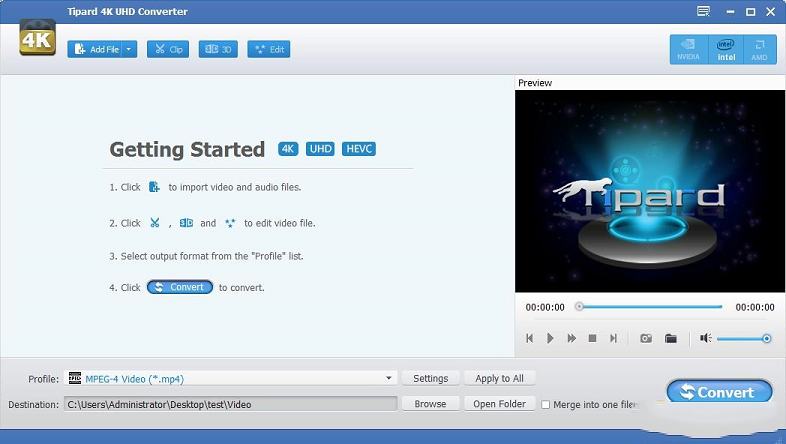Skip to previous in preview player
The image size is (786, 444).
(x=529, y=338)
